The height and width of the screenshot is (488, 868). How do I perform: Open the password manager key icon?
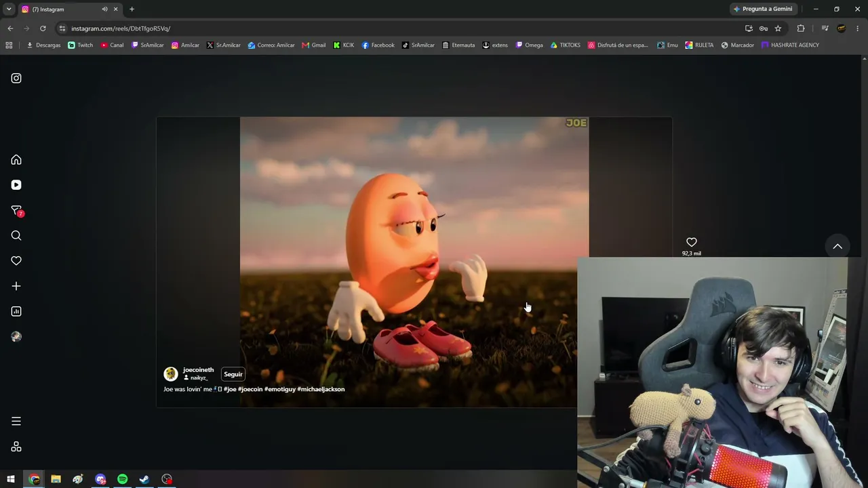[x=764, y=28]
